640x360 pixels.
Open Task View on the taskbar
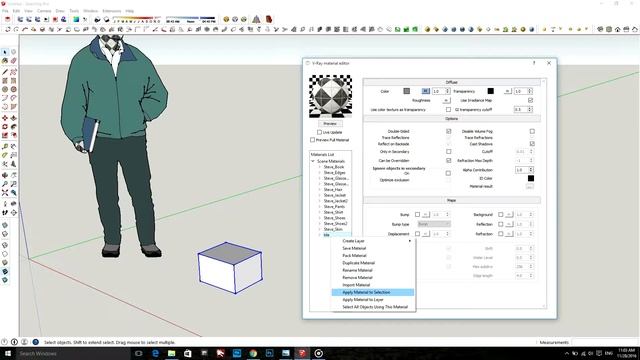point(138,353)
